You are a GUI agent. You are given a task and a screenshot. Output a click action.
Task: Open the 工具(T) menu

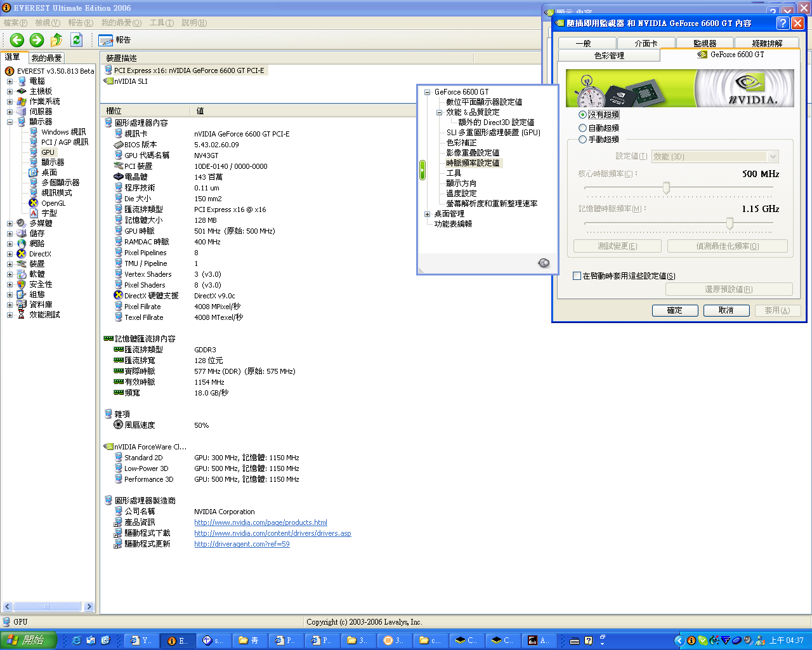click(161, 23)
